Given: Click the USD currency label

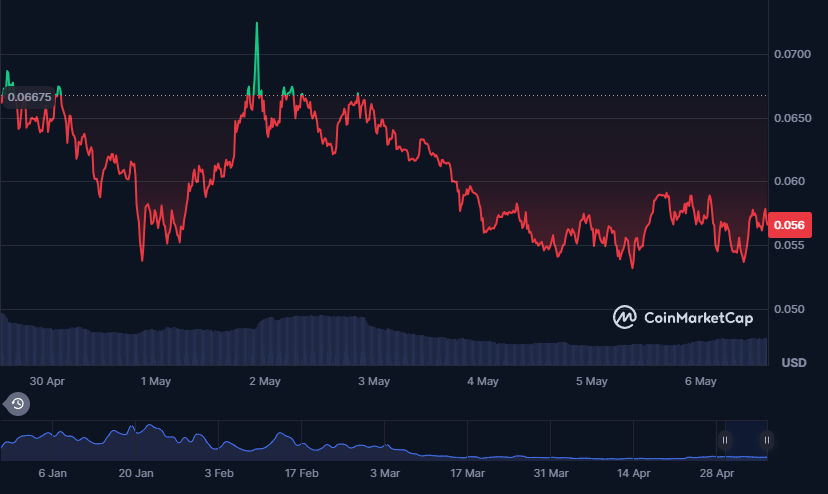Looking at the screenshot, I should tap(794, 363).
